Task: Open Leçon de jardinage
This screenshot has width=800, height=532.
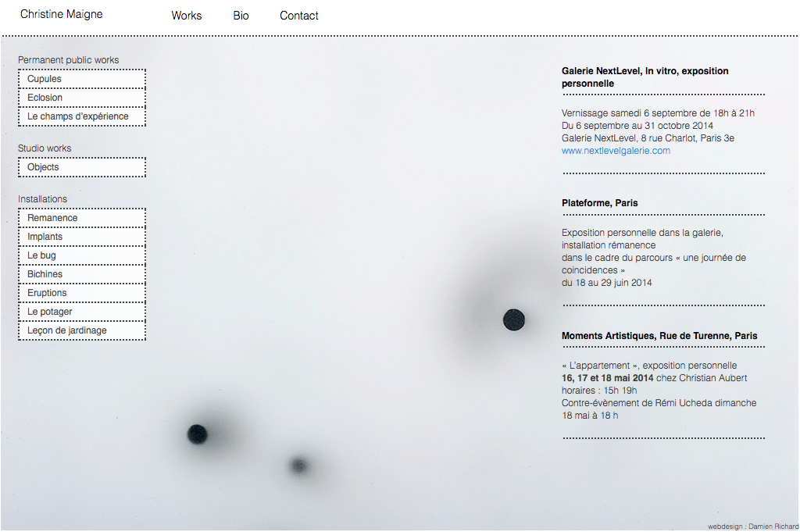Action: [82, 330]
